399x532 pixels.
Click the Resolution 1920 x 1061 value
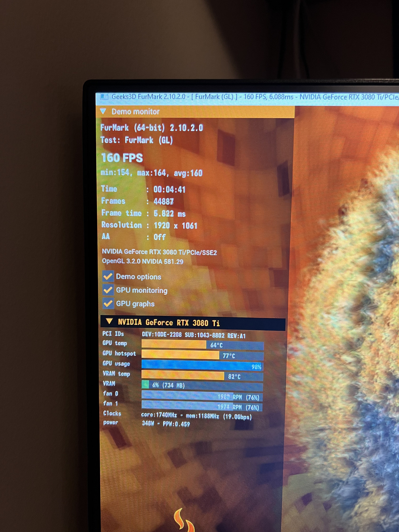tap(176, 226)
